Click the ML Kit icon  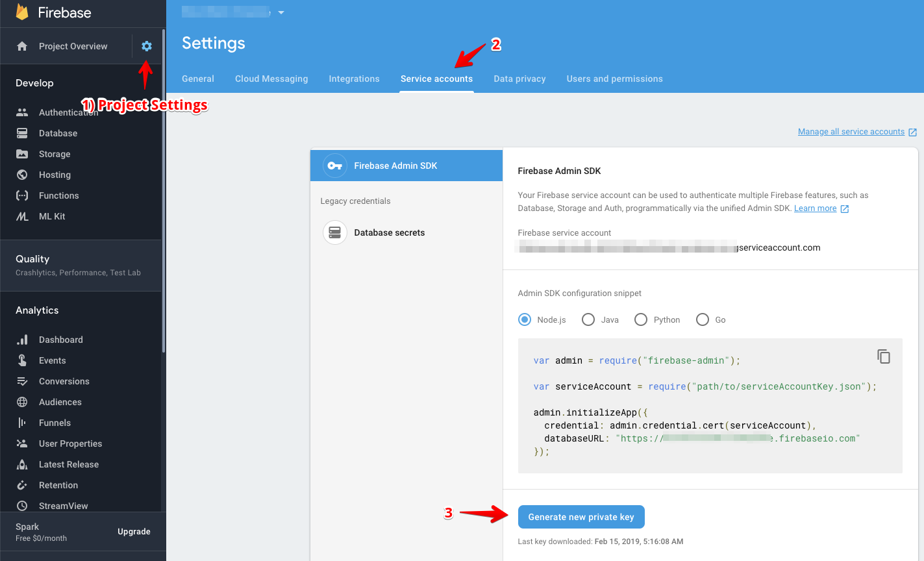tap(22, 216)
